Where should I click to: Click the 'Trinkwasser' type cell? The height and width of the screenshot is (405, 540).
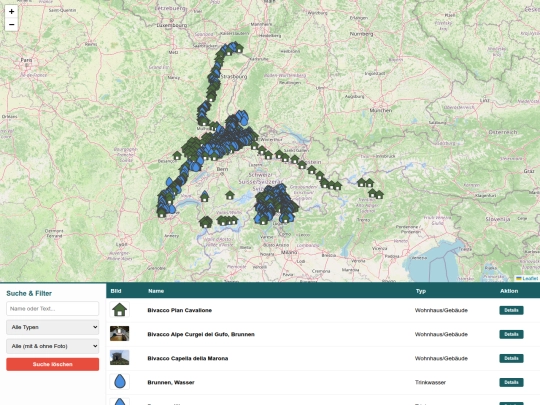point(430,383)
